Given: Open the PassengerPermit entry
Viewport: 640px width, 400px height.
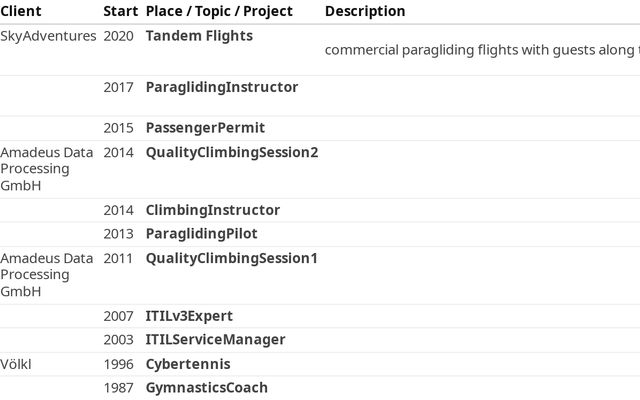Looking at the screenshot, I should click(205, 128).
